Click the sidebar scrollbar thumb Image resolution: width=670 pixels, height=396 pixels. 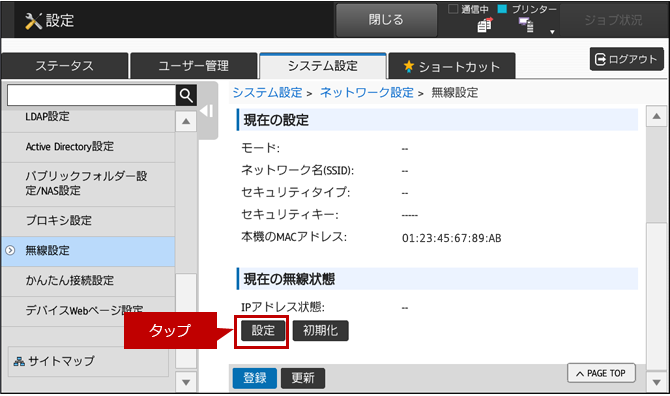(186, 321)
